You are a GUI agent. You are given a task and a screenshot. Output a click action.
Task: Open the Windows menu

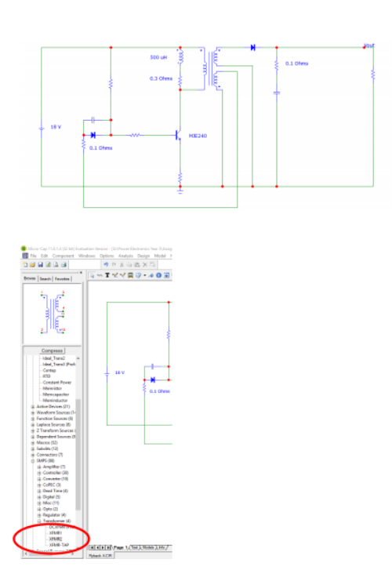(87, 256)
